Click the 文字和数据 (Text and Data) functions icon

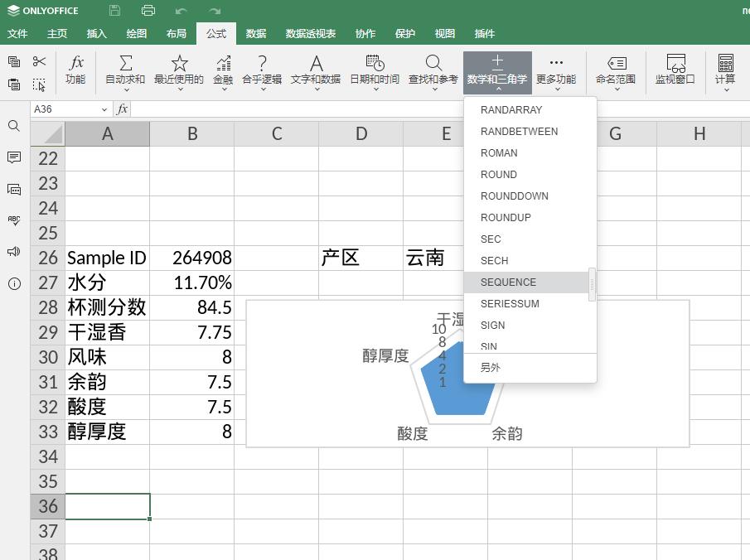tap(315, 71)
